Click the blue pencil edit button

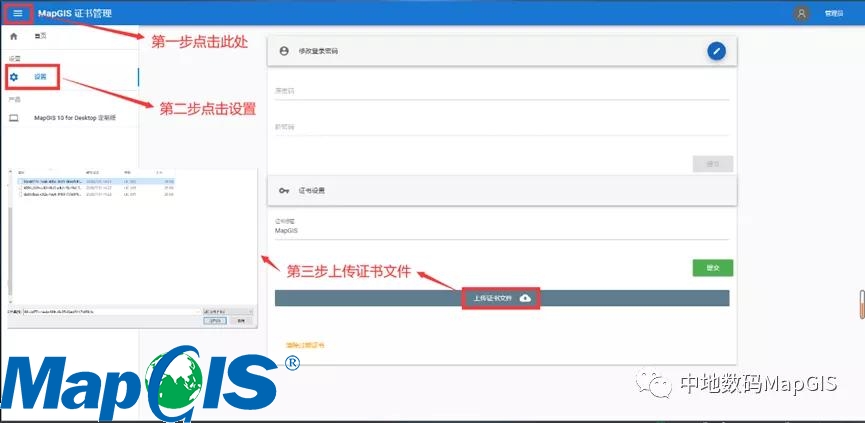pyautogui.click(x=717, y=51)
